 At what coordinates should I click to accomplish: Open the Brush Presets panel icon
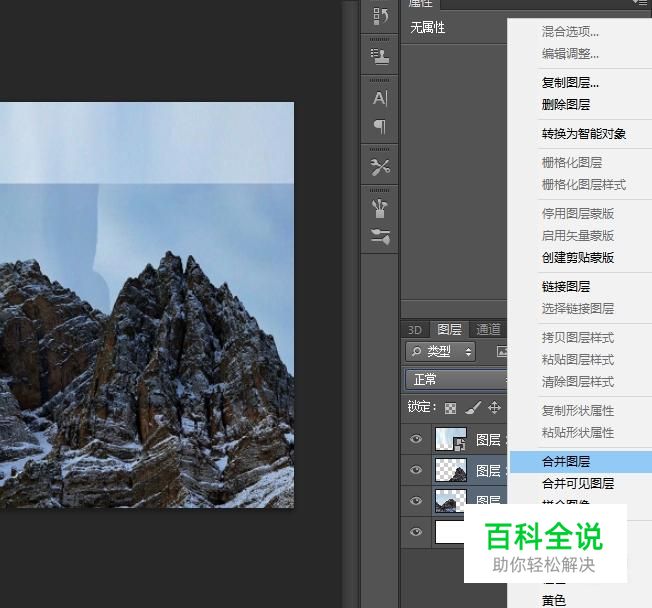pos(380,236)
